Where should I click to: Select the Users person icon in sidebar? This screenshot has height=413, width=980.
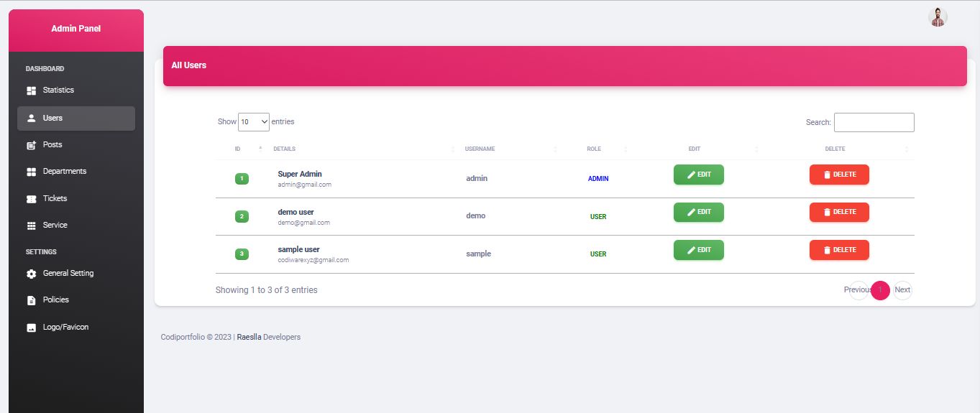pos(31,119)
